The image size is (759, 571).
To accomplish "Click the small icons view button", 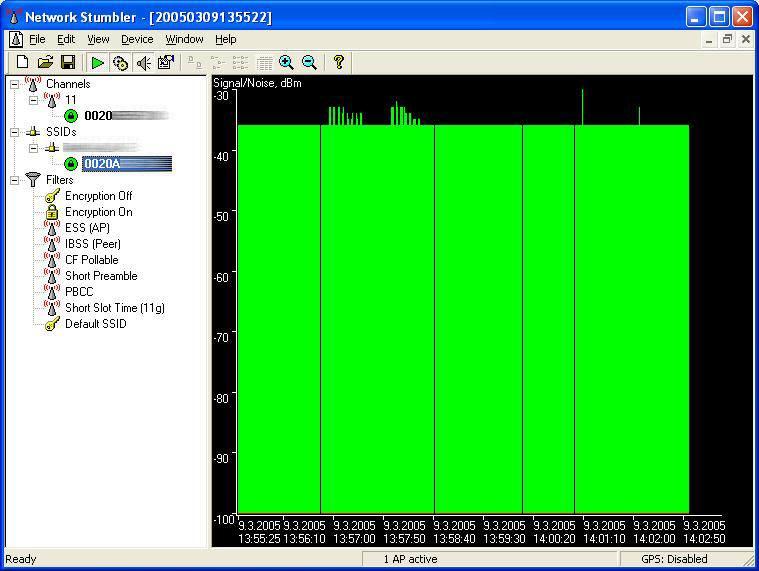I will point(218,62).
